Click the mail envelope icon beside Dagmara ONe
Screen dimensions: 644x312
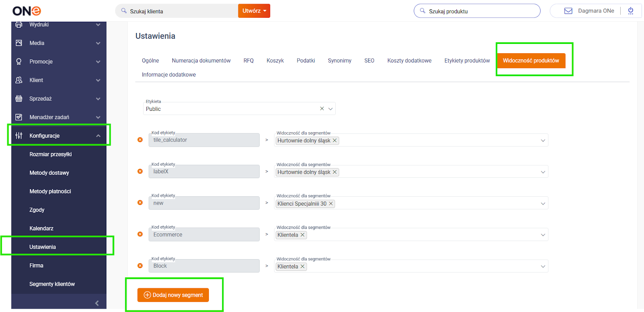point(568,11)
